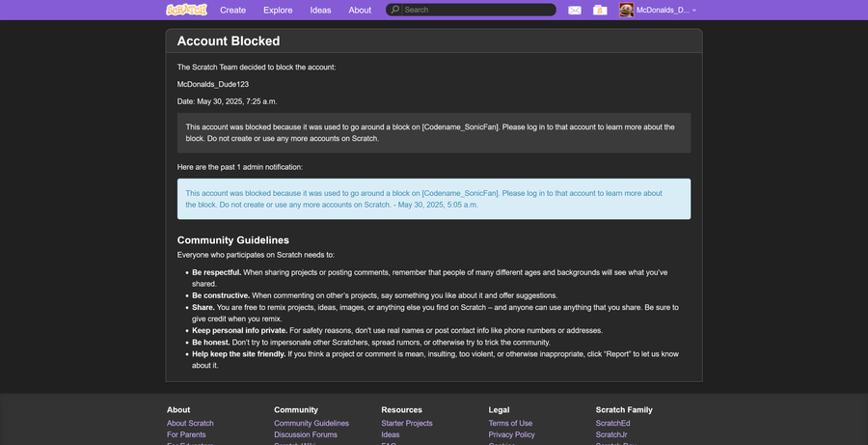Viewport: 868px width, 445px height.
Task: Open the Privacy Policy link
Action: coord(511,435)
